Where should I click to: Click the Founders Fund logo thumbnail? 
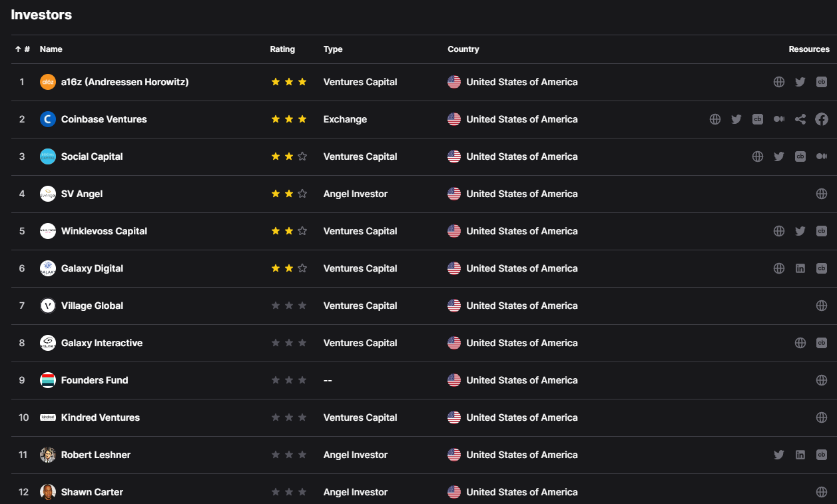48,380
